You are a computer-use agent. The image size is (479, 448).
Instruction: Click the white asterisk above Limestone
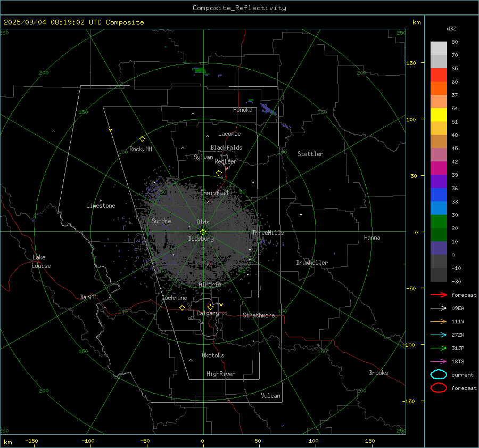tap(101, 201)
